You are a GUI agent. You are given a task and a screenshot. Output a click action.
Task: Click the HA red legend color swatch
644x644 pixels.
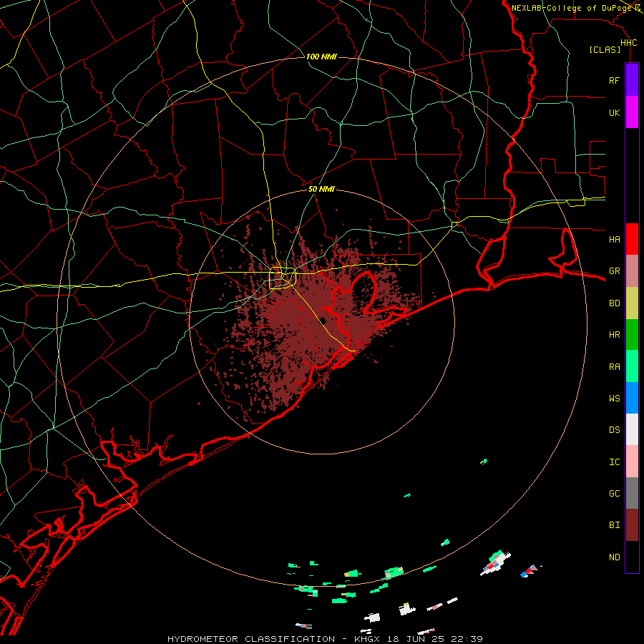point(632,239)
